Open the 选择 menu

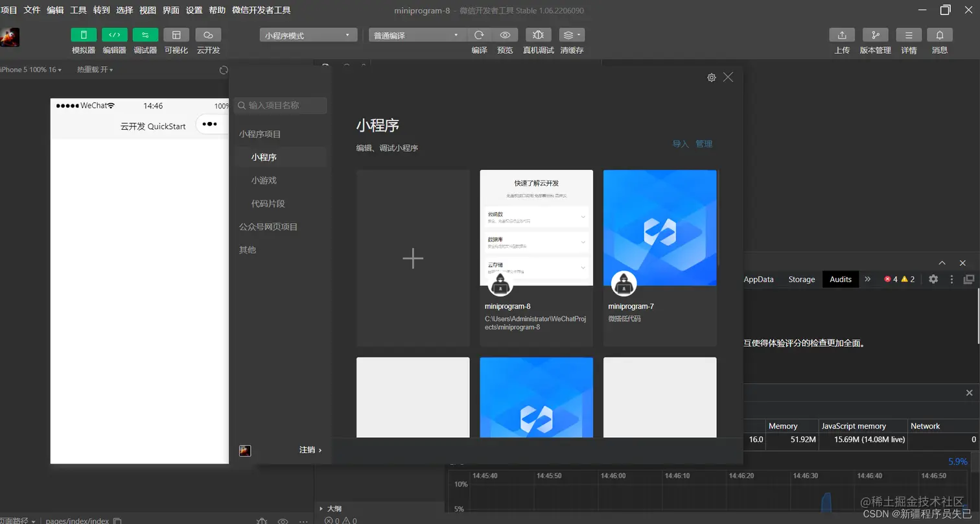tap(124, 10)
